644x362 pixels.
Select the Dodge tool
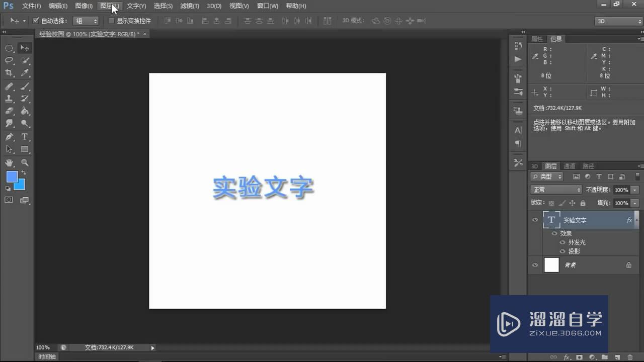25,123
